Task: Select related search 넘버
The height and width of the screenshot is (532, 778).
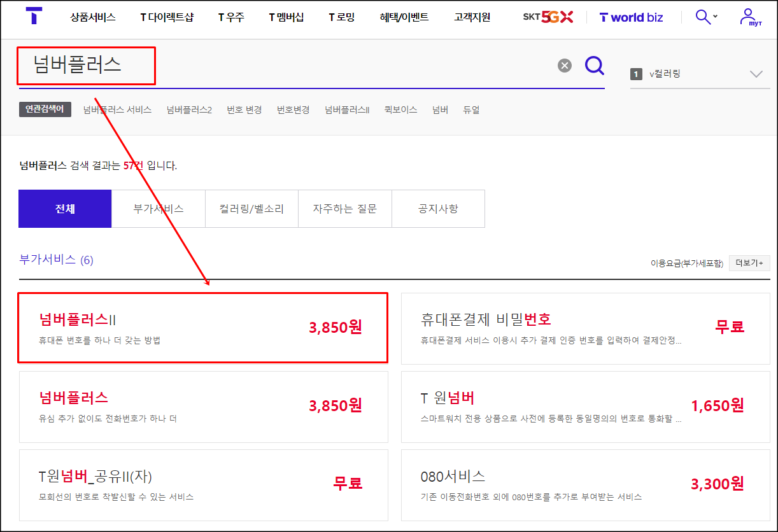Action: click(440, 109)
